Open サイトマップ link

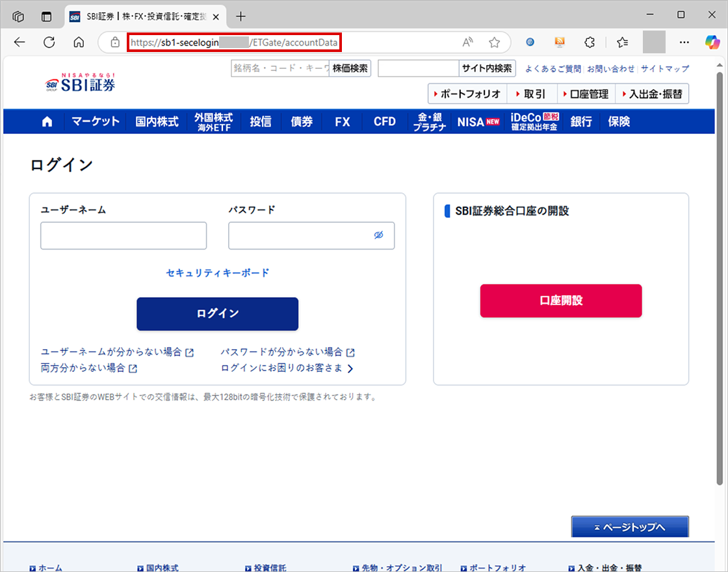coord(665,69)
